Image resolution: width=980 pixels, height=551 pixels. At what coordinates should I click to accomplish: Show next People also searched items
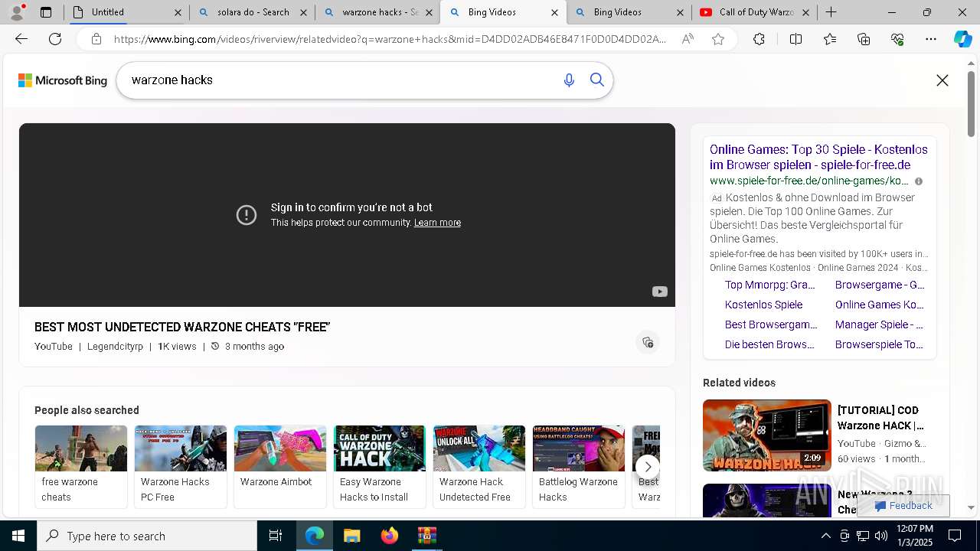(x=648, y=467)
